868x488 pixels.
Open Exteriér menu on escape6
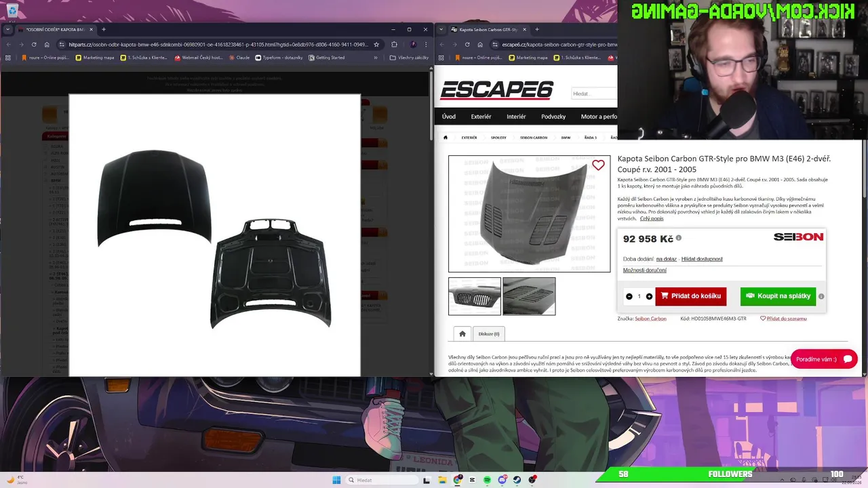point(481,117)
